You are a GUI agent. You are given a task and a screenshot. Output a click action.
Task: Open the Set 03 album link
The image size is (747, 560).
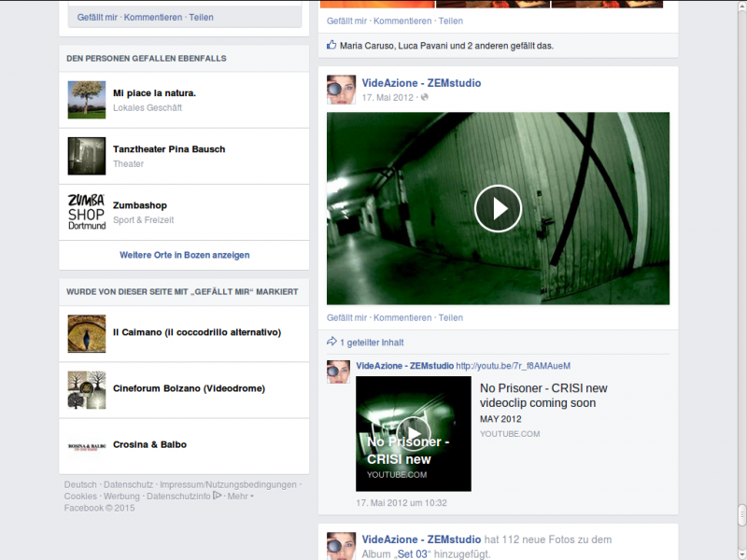[x=413, y=553]
